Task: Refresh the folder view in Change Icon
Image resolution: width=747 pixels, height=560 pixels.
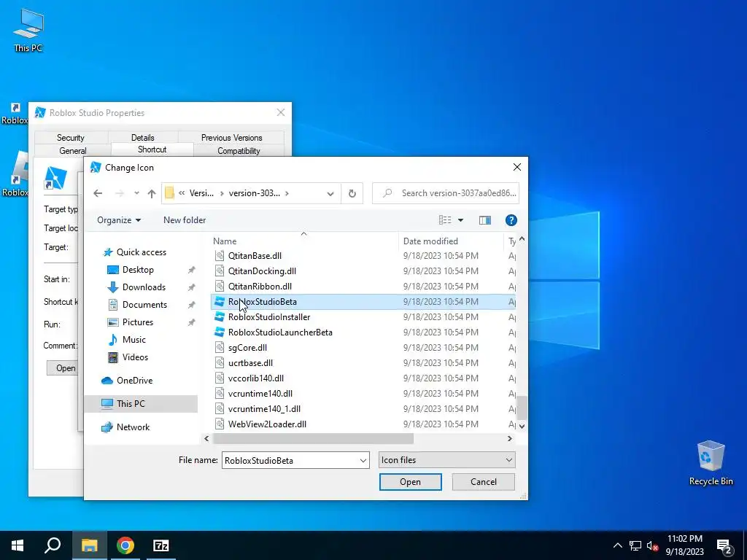Action: tap(352, 193)
